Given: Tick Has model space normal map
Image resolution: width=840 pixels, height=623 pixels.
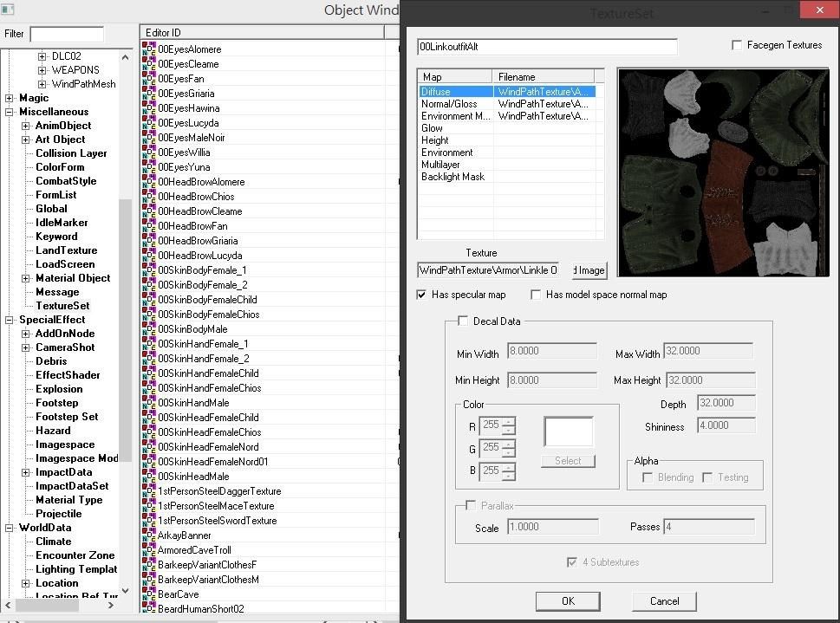Looking at the screenshot, I should point(535,295).
